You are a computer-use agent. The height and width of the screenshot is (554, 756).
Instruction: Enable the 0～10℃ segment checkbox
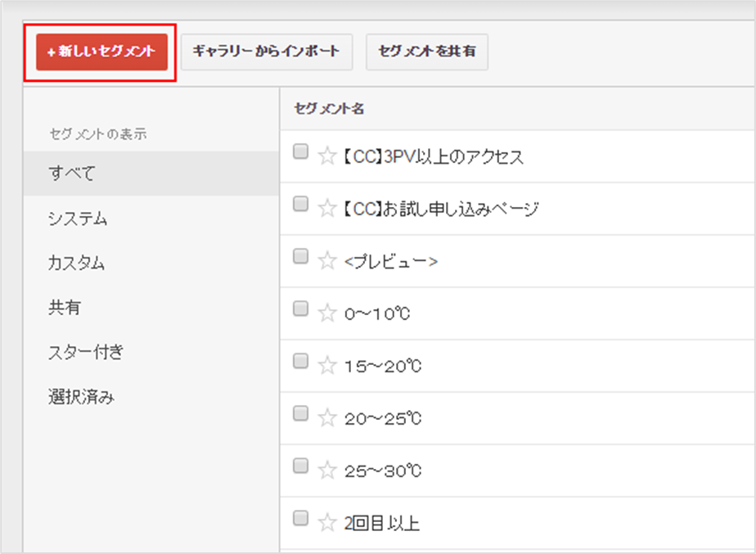pyautogui.click(x=301, y=309)
